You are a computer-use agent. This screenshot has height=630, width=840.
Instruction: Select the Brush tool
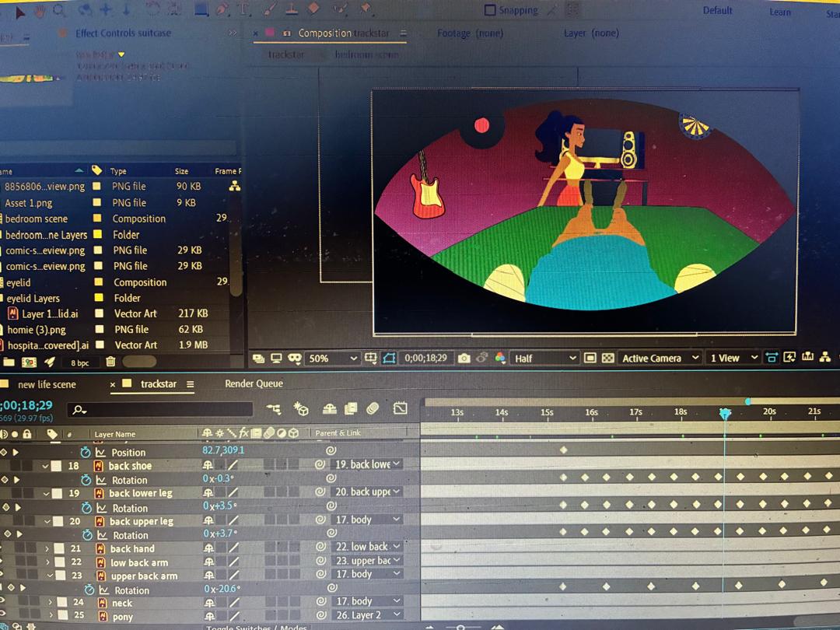(x=268, y=11)
